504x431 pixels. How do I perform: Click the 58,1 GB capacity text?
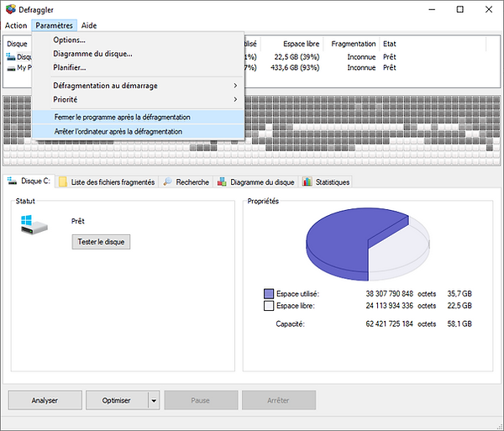pyautogui.click(x=459, y=324)
